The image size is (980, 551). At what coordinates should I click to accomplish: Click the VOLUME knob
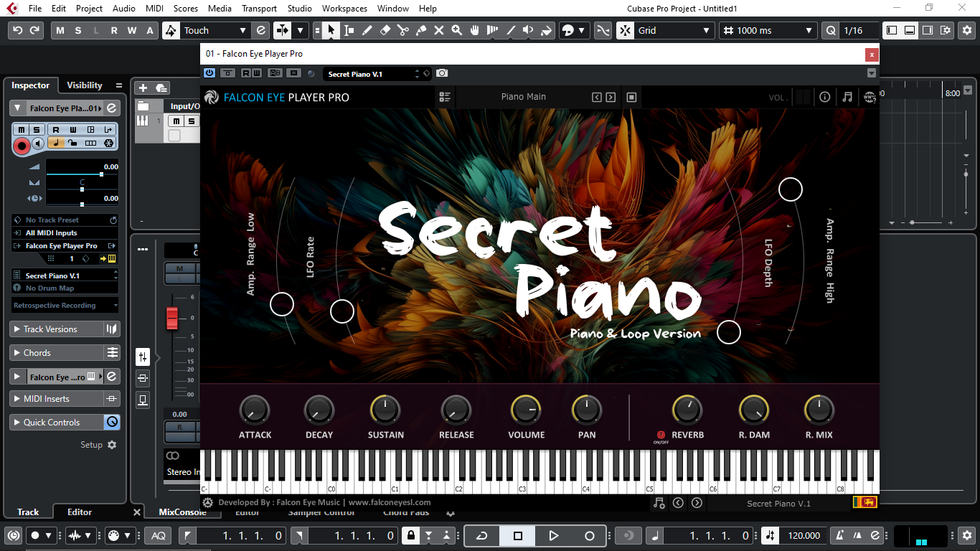[x=526, y=410]
